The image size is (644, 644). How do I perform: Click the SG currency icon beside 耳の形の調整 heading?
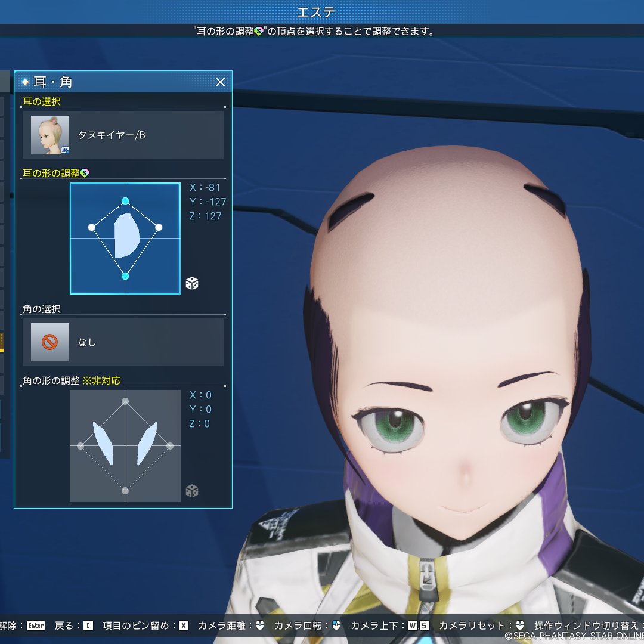(85, 174)
